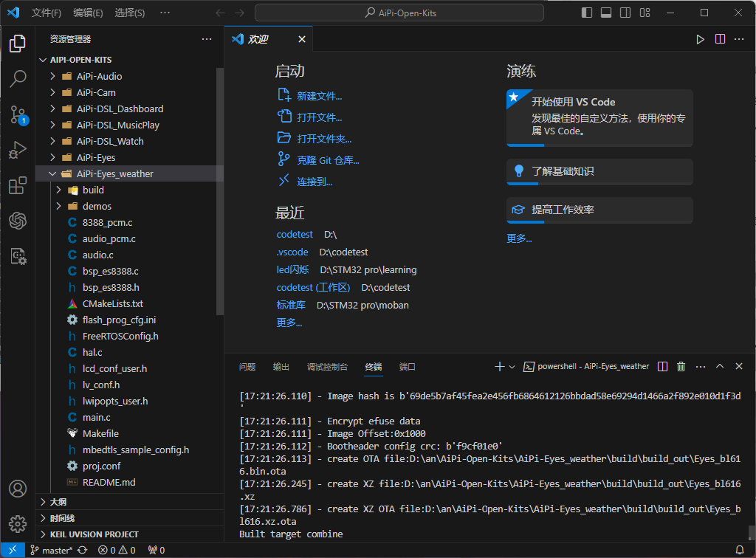Toggle the primary side bar layout
This screenshot has width=756, height=558.
tap(587, 13)
